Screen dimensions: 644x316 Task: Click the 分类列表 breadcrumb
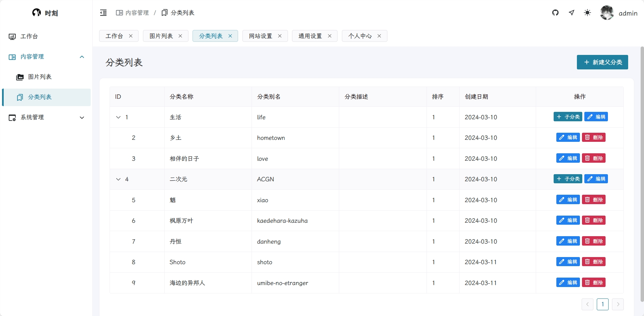coord(178,13)
